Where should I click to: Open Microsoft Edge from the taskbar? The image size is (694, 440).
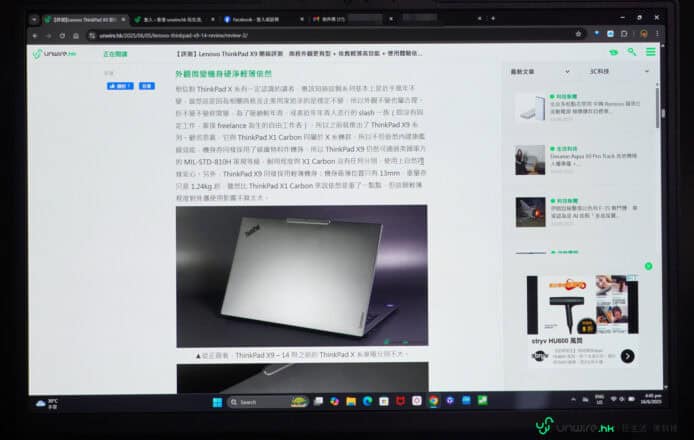(x=367, y=401)
